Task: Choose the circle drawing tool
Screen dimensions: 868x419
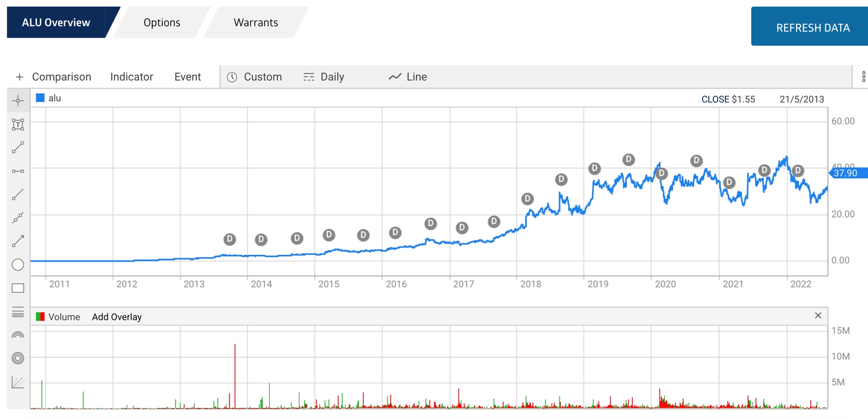Action: pyautogui.click(x=18, y=265)
